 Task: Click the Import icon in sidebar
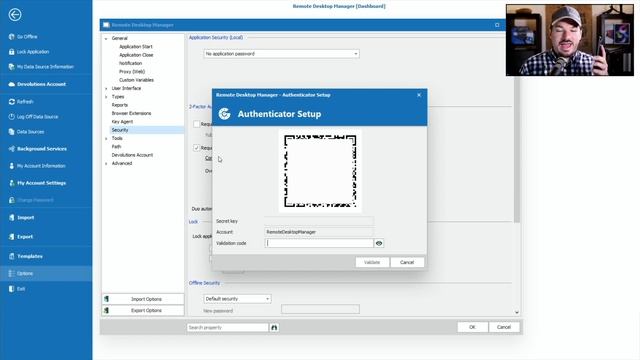click(x=11, y=218)
